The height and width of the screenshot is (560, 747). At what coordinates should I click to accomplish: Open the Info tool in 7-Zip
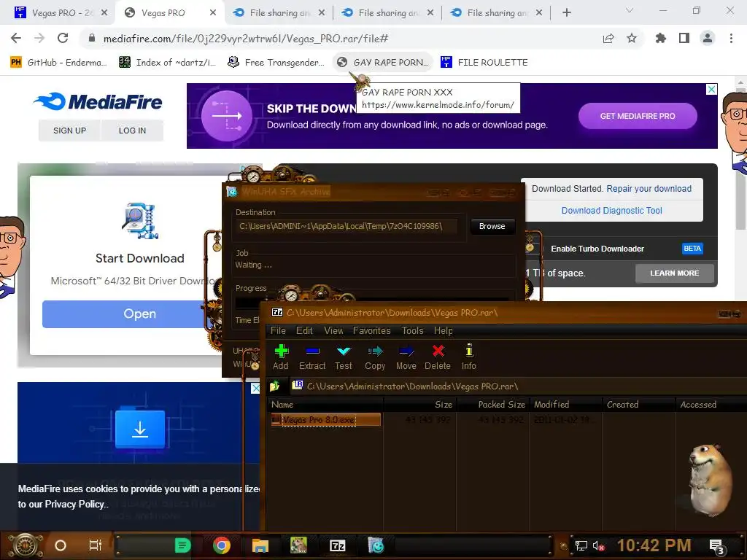pyautogui.click(x=469, y=357)
